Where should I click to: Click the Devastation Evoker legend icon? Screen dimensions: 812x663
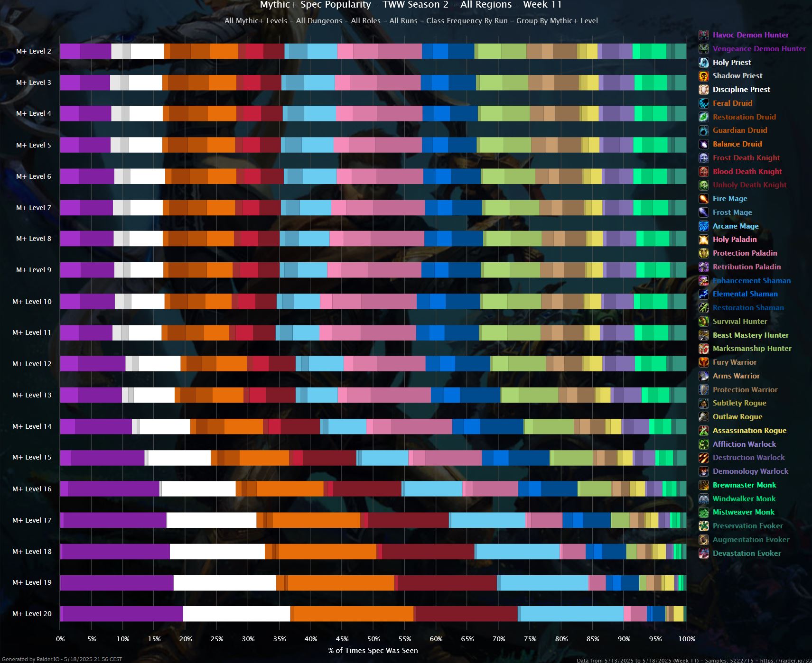pos(704,553)
